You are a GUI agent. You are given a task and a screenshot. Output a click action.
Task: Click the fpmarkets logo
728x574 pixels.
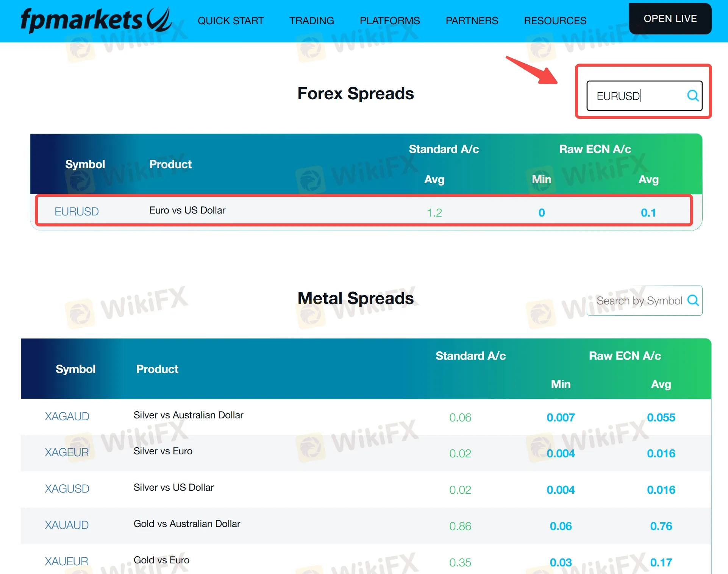point(96,20)
